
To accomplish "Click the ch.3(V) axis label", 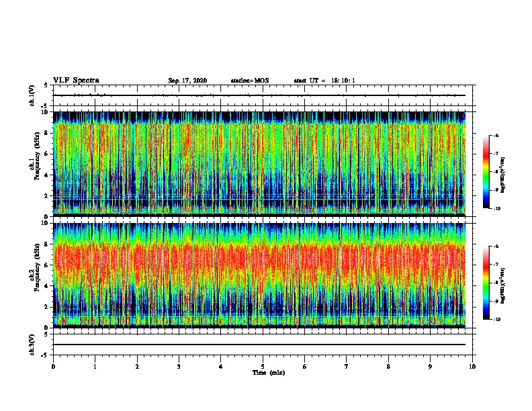I will [x=32, y=345].
